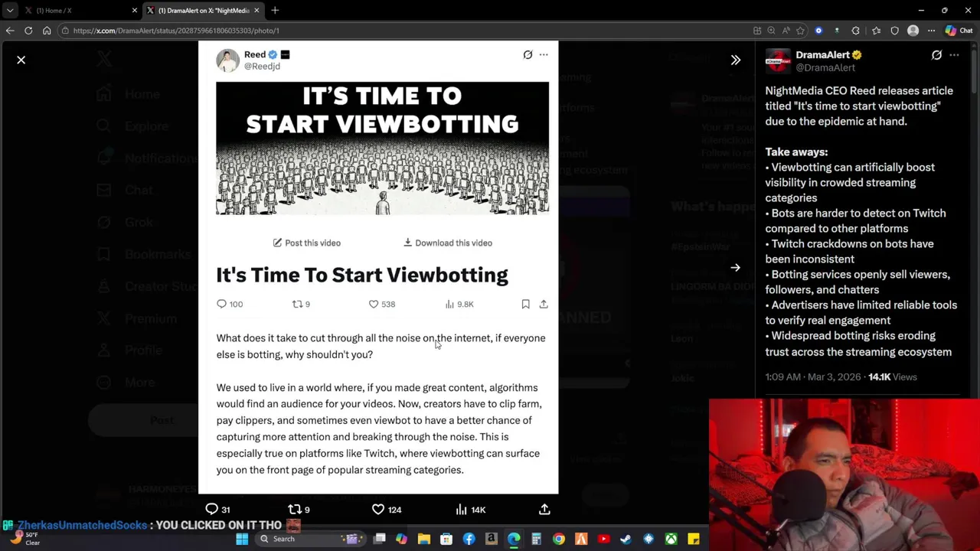Click the zoom magnifier icon in address bar
This screenshot has height=551, width=980.
[x=771, y=31]
